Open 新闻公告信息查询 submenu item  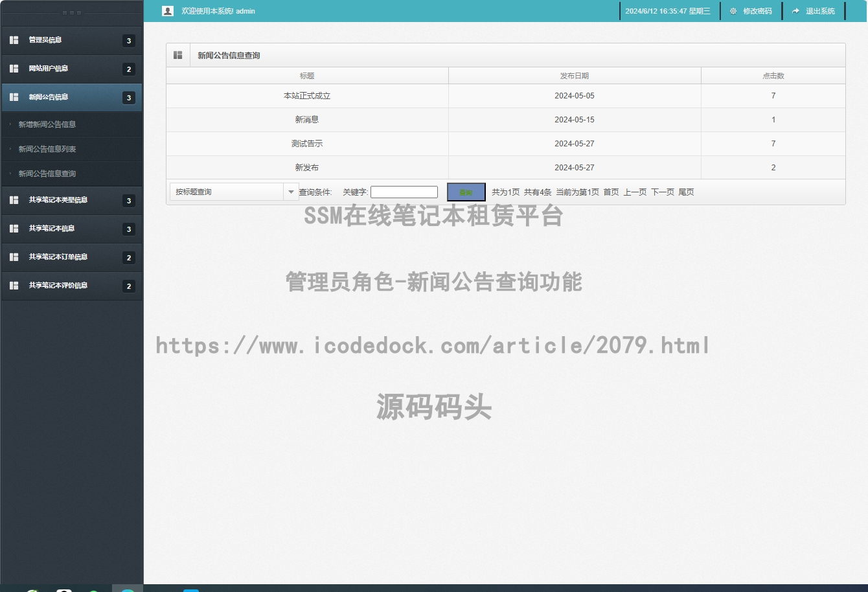click(47, 174)
